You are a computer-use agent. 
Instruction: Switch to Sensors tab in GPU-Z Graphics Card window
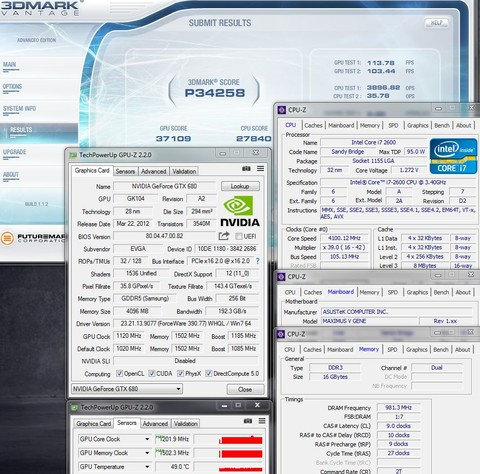coord(125,171)
